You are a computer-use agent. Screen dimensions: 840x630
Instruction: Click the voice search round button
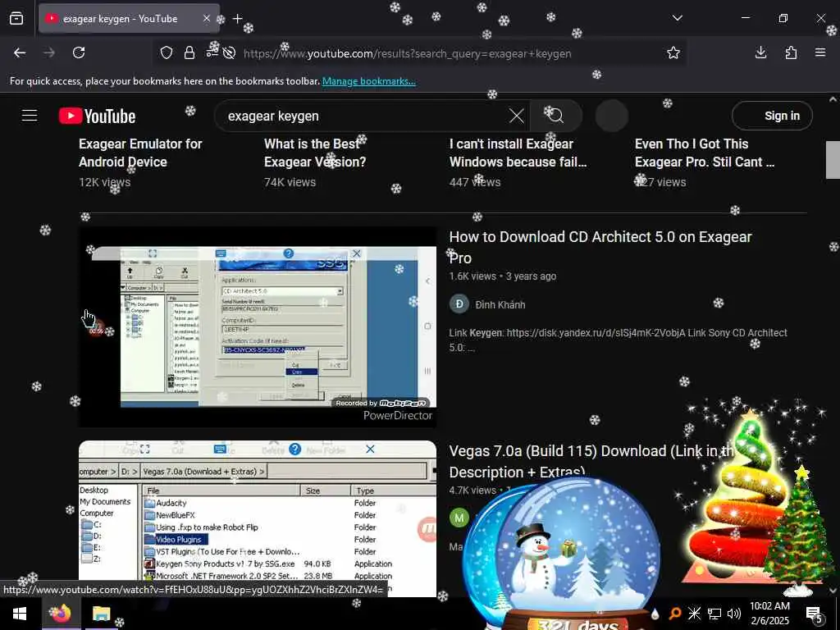pyautogui.click(x=612, y=116)
